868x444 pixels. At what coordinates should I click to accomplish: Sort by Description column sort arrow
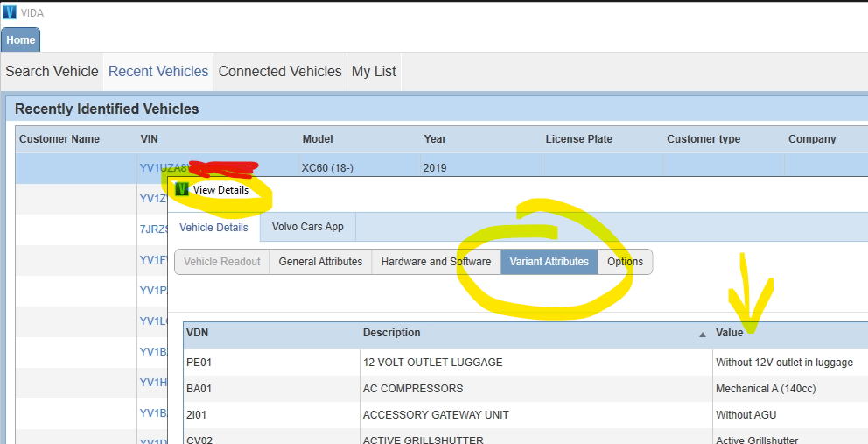click(x=703, y=335)
